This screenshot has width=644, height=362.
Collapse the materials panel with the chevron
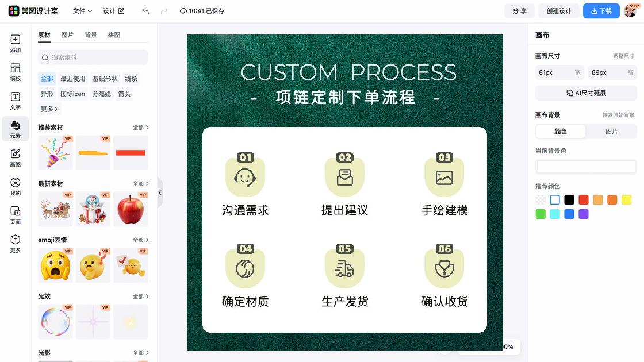(x=160, y=193)
